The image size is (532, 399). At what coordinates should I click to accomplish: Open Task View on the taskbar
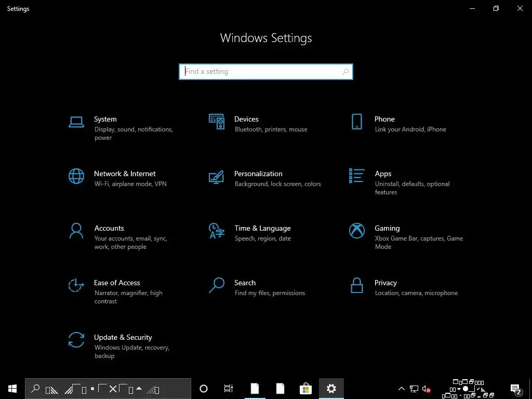click(x=229, y=389)
